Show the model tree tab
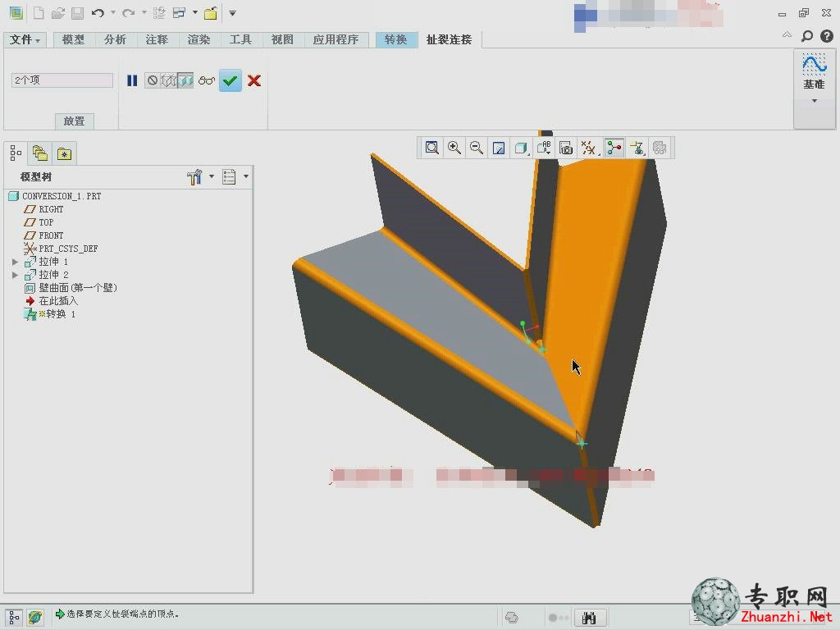This screenshot has height=630, width=840. tap(16, 153)
